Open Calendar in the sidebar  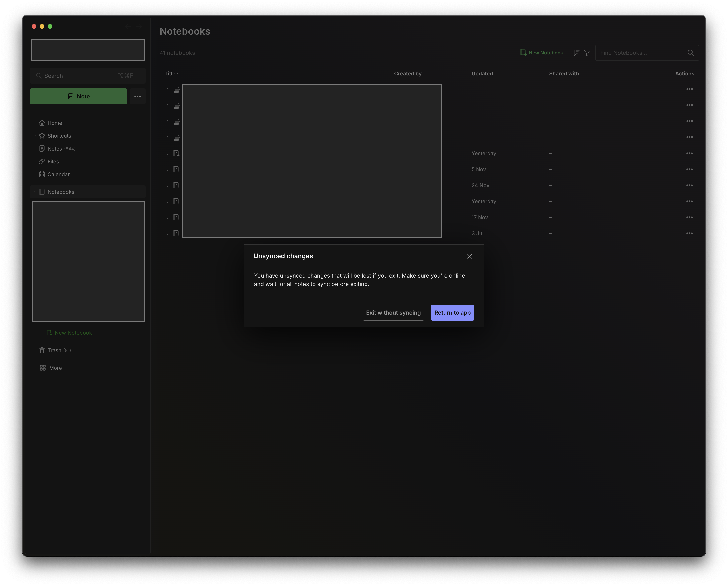[58, 174]
